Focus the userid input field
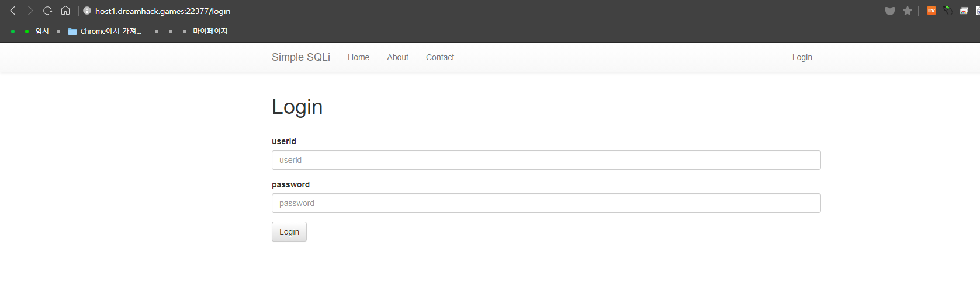980x307 pixels. 546,160
